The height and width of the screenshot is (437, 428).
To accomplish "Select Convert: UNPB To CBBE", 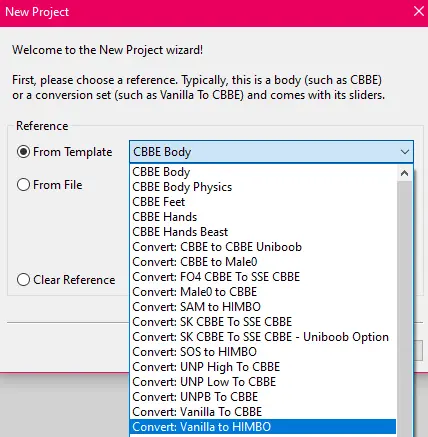I will pyautogui.click(x=263, y=397).
